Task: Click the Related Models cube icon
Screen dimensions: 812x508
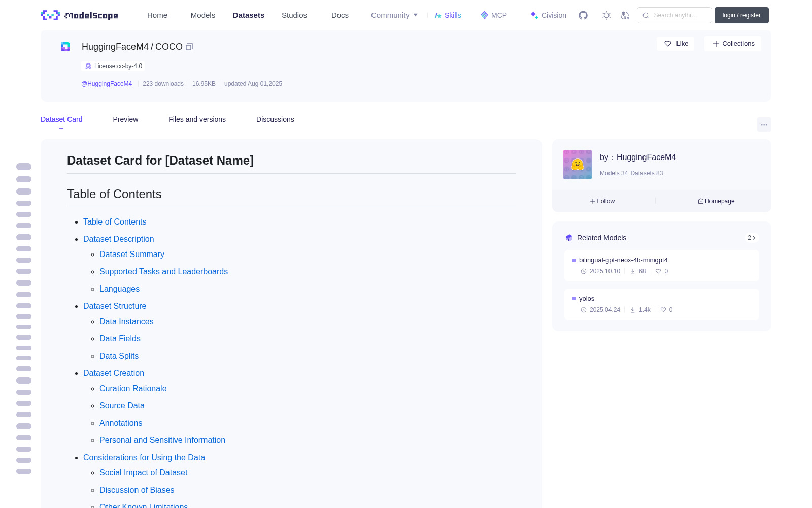Action: point(569,238)
